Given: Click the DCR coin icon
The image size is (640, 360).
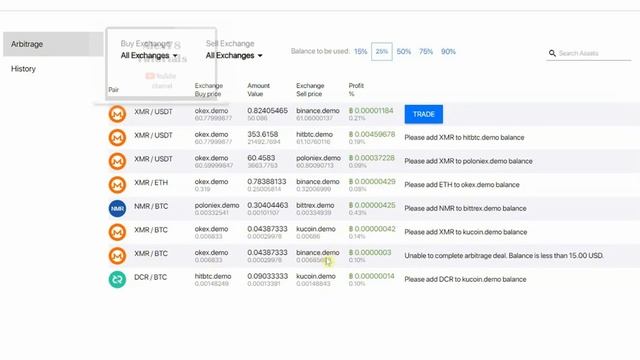Looking at the screenshot, I should click(117, 279).
